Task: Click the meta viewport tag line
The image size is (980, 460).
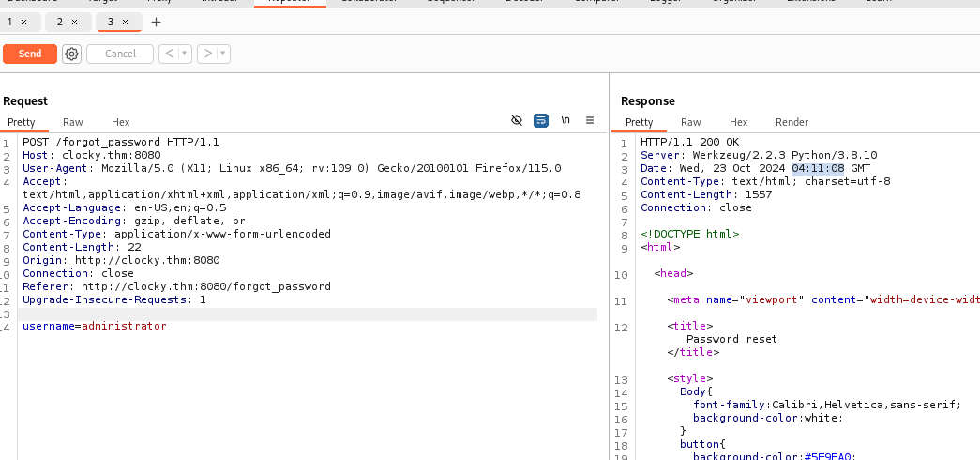Action: (x=823, y=299)
